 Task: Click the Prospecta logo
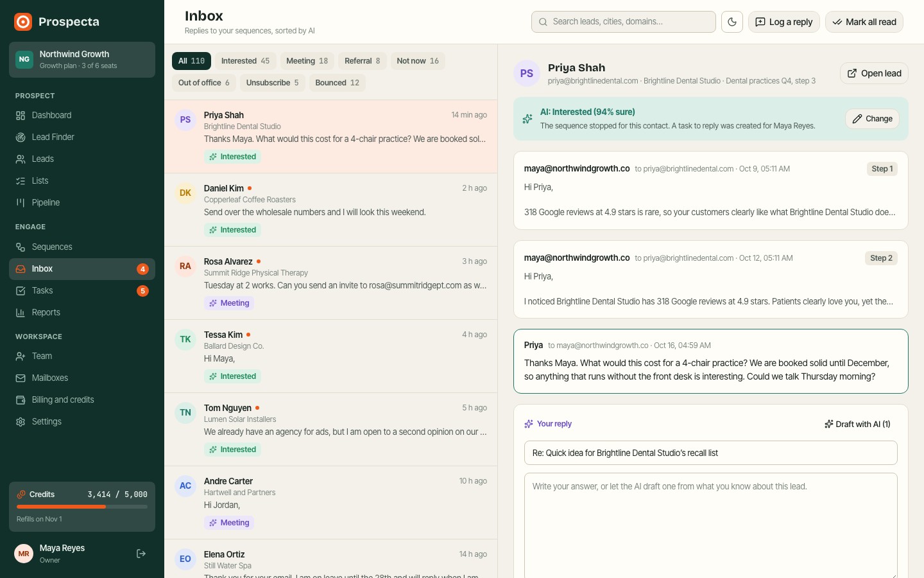click(23, 22)
